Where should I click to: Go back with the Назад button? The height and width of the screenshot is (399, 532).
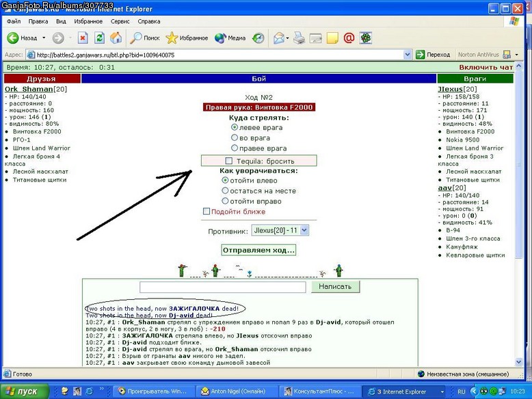point(22,38)
